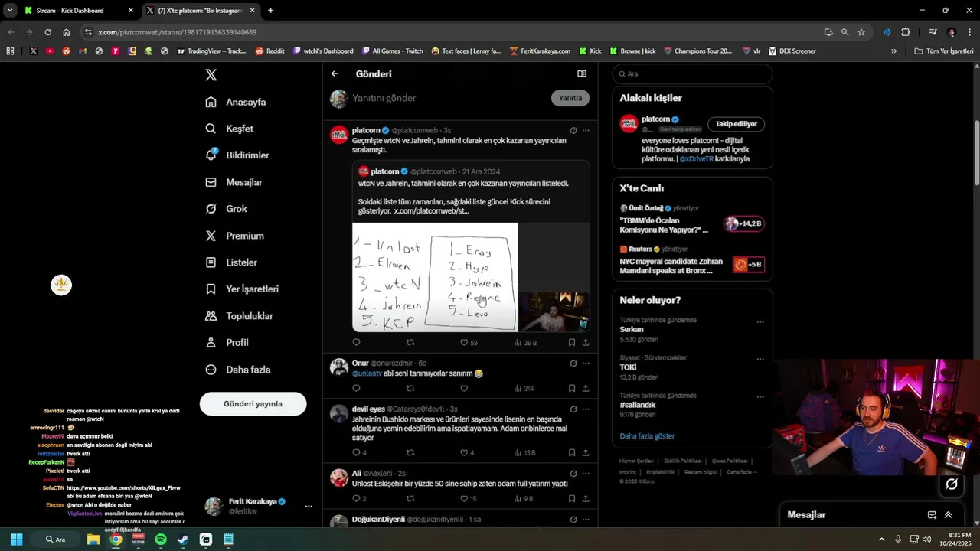The height and width of the screenshot is (551, 980).
Task: Like devil eyes' comment
Action: tap(467, 453)
